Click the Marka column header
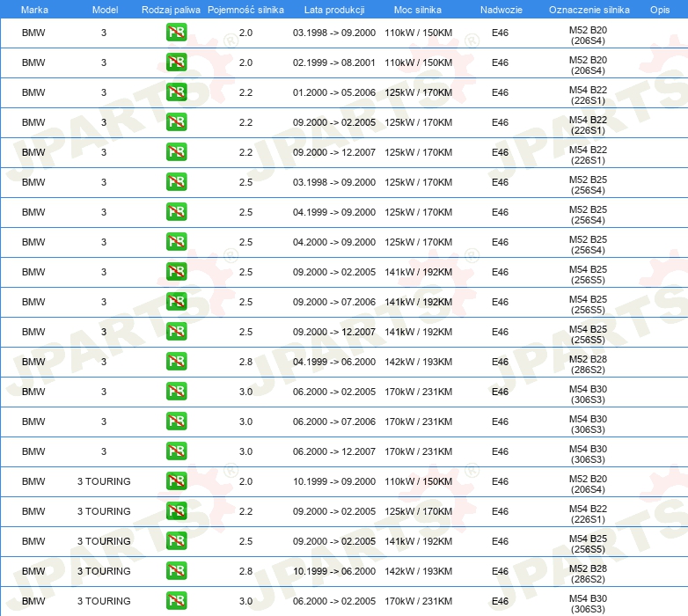Viewport: 688px width, 616px height. click(34, 10)
